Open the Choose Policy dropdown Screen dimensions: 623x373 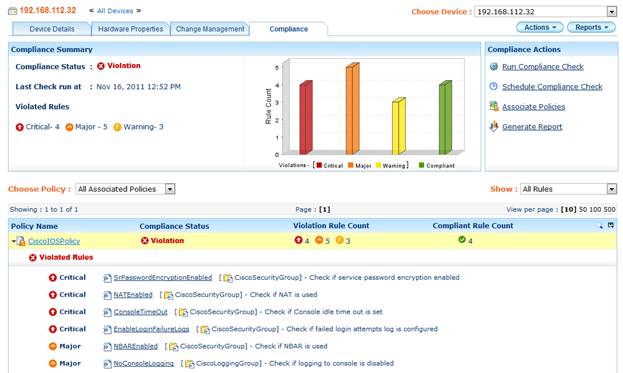coord(170,189)
